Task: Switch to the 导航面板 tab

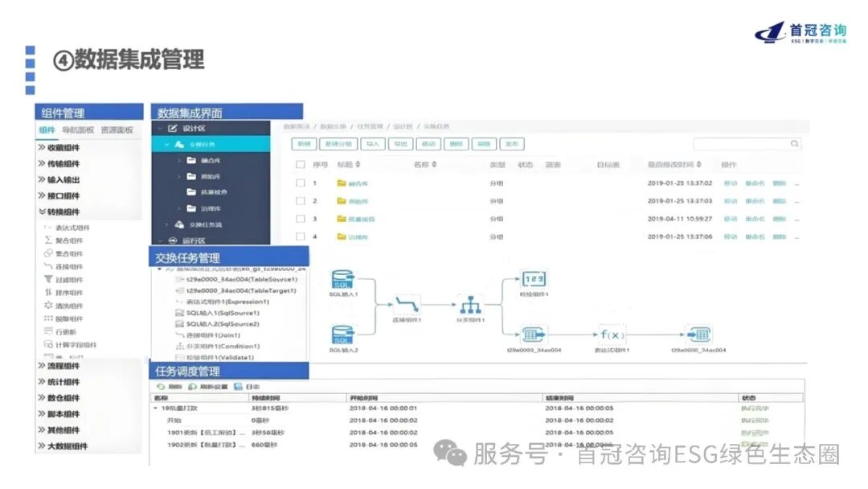Action: coord(77,130)
